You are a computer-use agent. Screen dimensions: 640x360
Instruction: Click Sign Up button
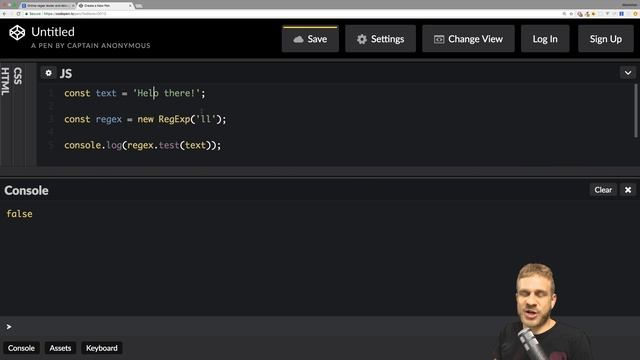606,39
